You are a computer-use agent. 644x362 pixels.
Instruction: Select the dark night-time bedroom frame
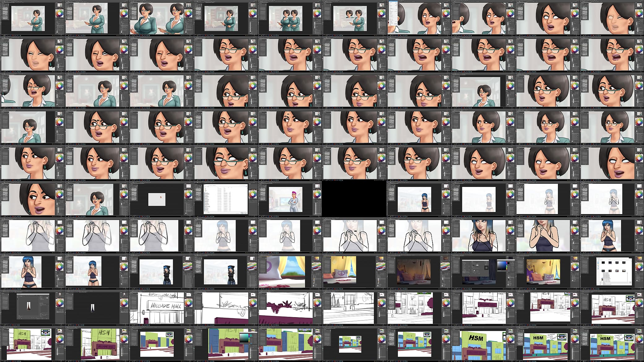tap(418, 271)
